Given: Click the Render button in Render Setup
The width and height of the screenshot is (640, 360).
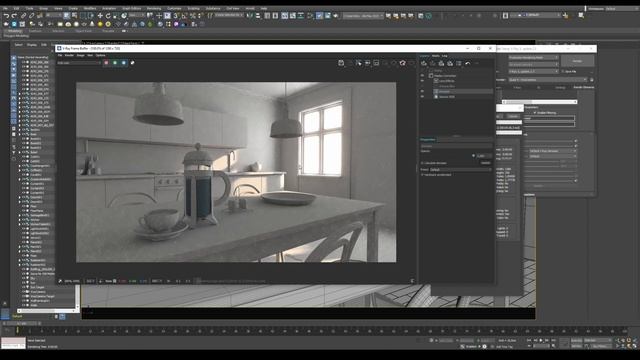Looking at the screenshot, I should coord(577,61).
